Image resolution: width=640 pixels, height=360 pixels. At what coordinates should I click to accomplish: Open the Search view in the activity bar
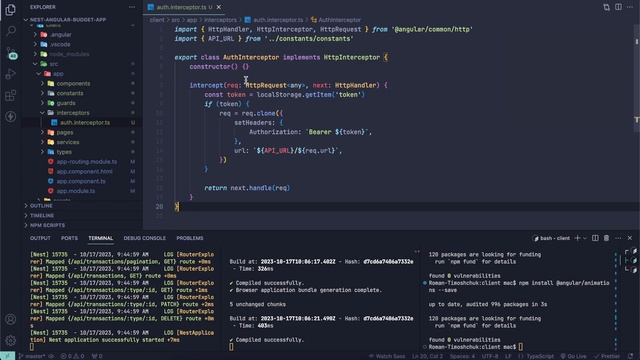click(11, 31)
